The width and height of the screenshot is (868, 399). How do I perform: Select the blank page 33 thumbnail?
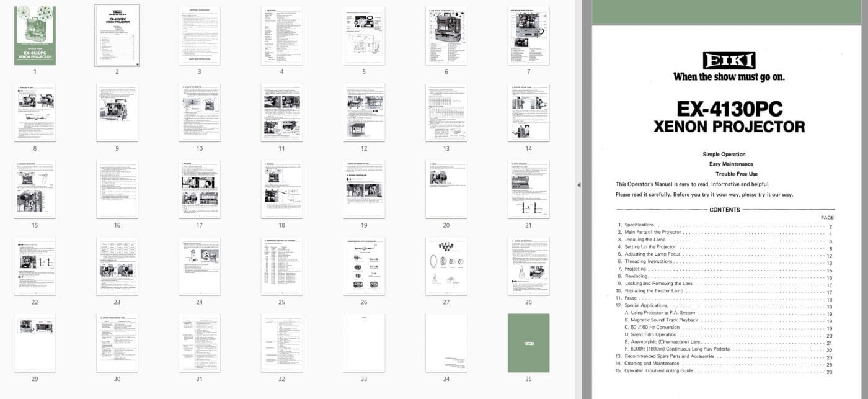pyautogui.click(x=364, y=343)
